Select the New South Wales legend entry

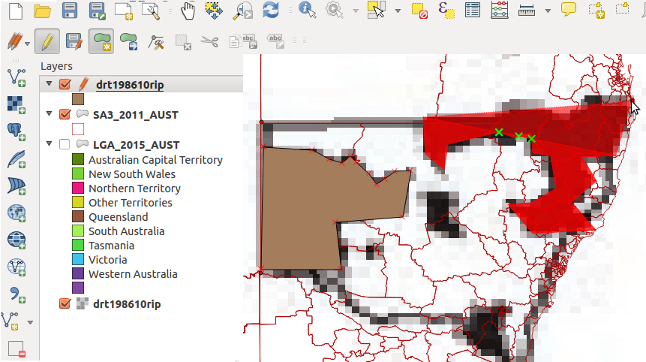(132, 174)
